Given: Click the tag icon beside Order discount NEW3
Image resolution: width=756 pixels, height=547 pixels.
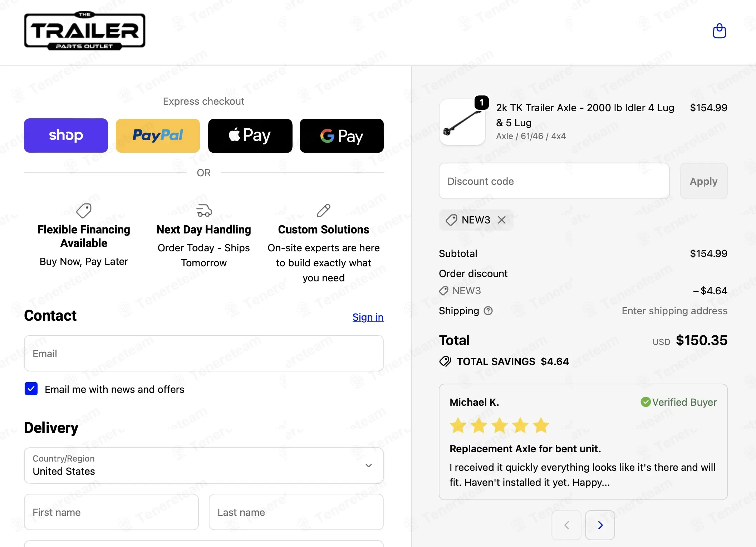Looking at the screenshot, I should (444, 291).
